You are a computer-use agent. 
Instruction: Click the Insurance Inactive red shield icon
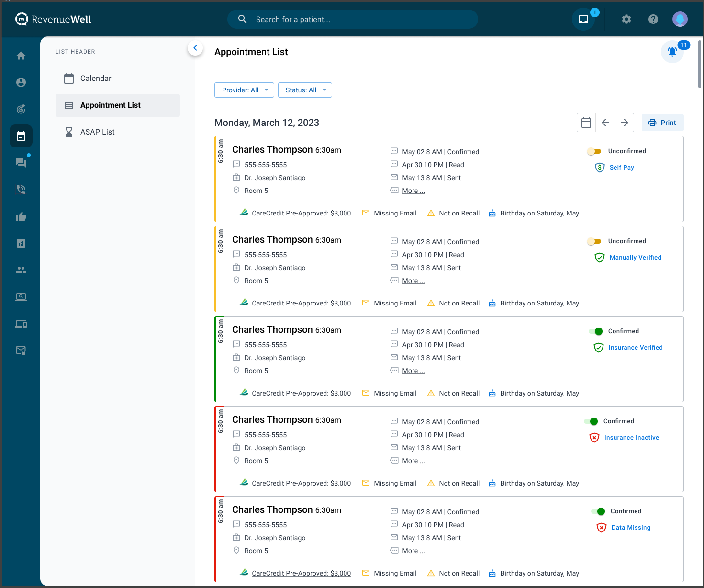[594, 438]
